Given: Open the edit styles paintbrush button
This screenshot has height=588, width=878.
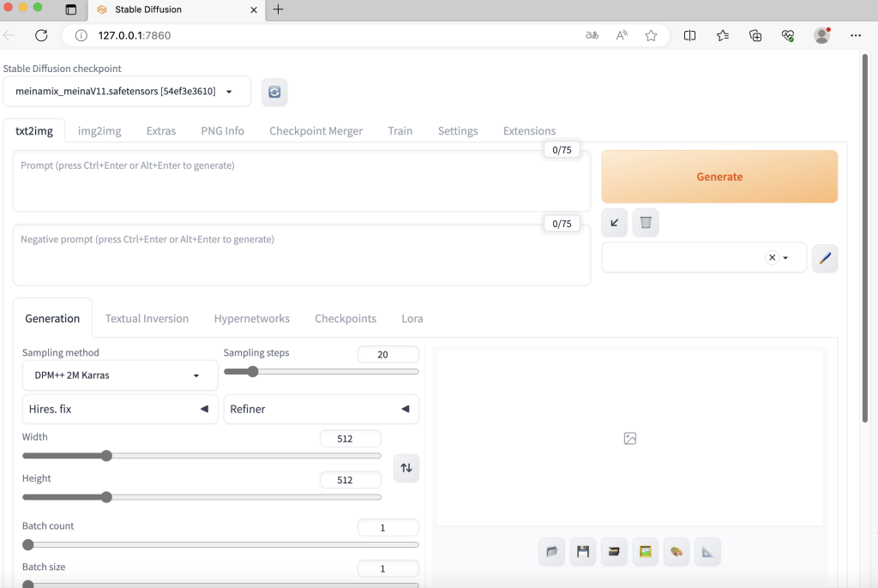Looking at the screenshot, I should [x=825, y=258].
